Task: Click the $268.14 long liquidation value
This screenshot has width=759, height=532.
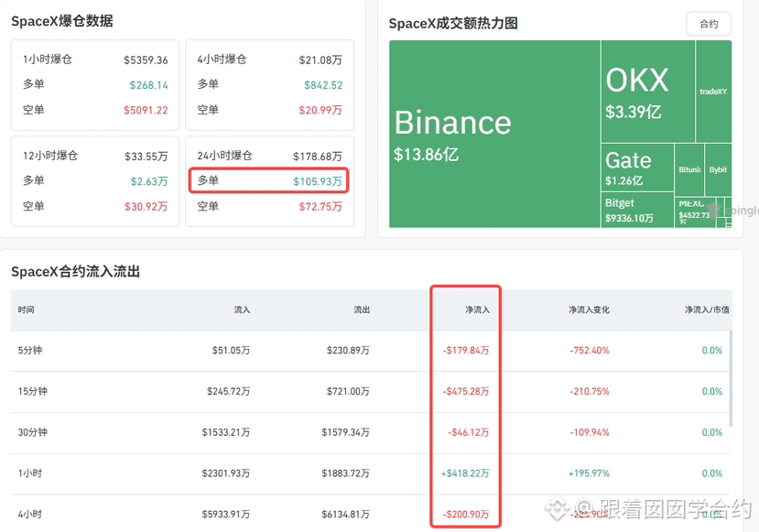Action: [x=148, y=85]
